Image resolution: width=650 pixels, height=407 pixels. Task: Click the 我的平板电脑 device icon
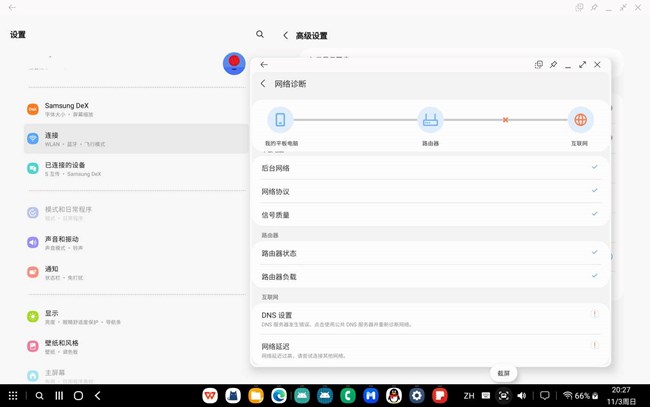[280, 120]
